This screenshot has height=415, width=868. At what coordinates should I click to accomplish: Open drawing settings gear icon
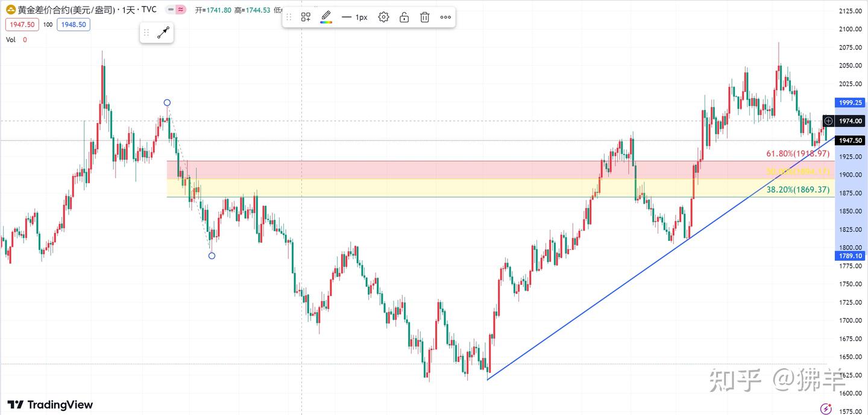coord(383,17)
